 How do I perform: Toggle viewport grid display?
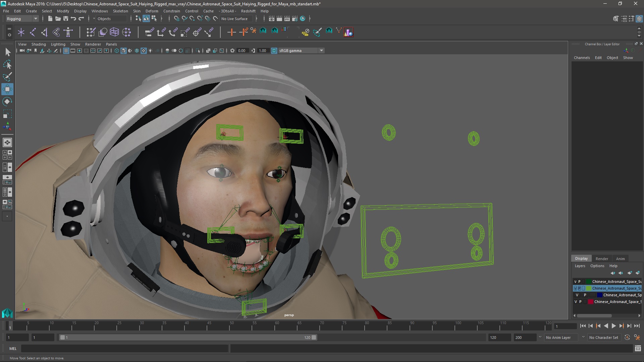(x=66, y=51)
